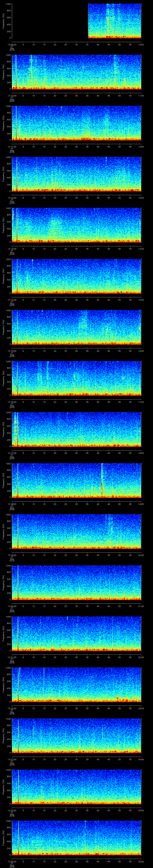
Task: Select the spectrogram panel starting at 13:13:00
Action: coord(77,225)
